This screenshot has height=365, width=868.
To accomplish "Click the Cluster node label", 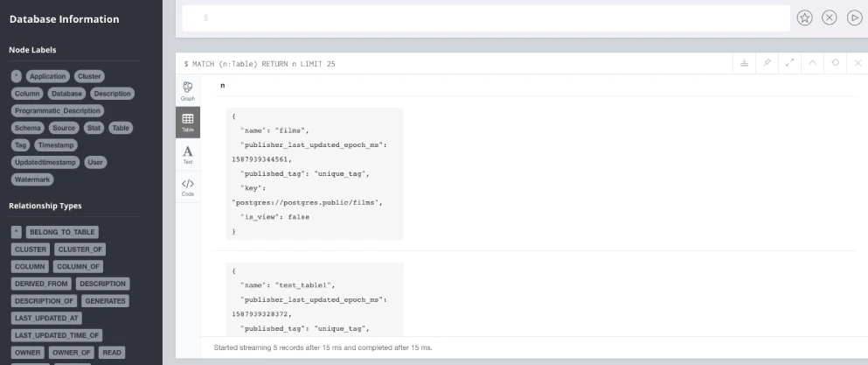I will (89, 76).
